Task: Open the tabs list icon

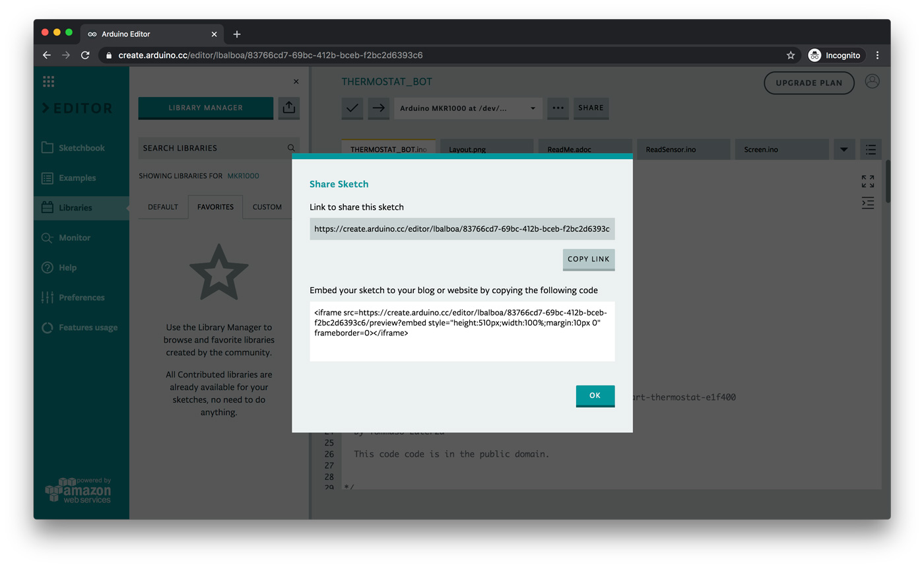Action: click(x=871, y=150)
